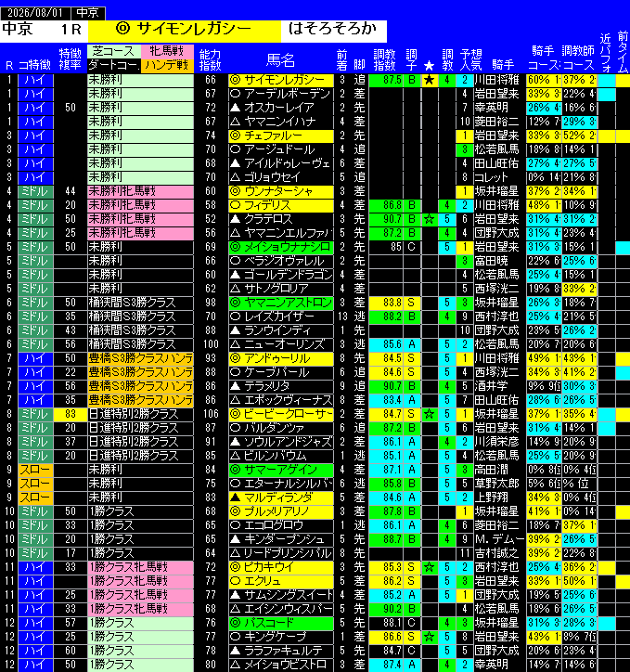Select horse オスカーレイア

tap(281, 108)
